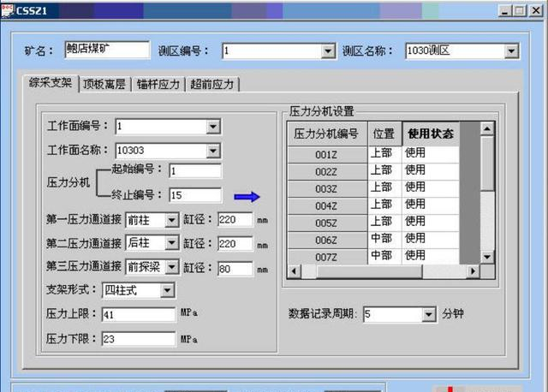This screenshot has width=548, height=392.
Task: Open the 第二压力通道接 dropdown showing 后柱
Action: point(171,243)
